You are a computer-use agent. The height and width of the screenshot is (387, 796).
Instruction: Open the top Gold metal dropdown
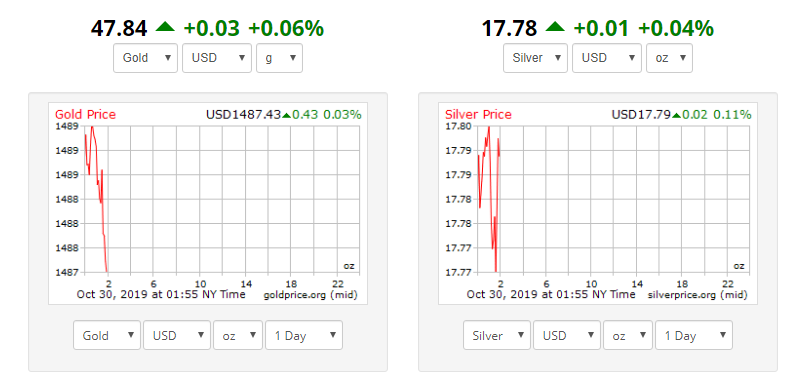point(145,58)
